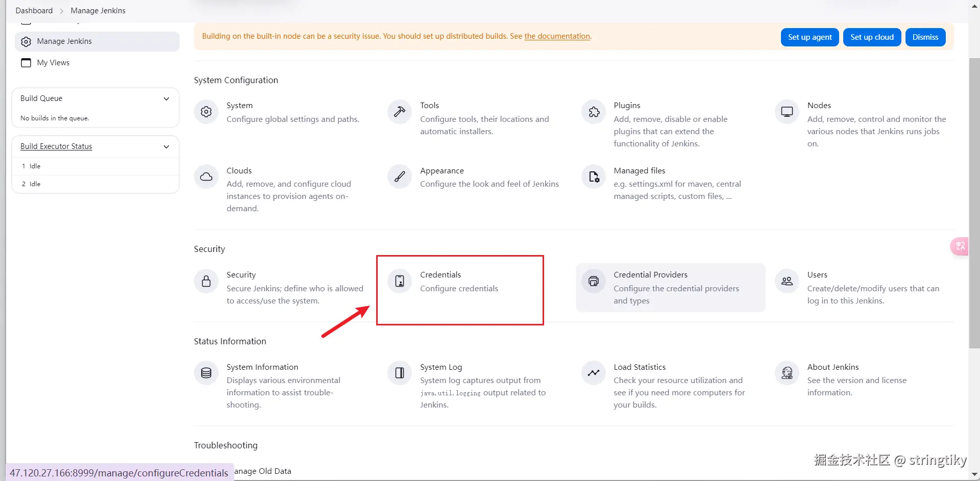
Task: Click the page vertical scrollbar thumb
Action: coord(974,202)
